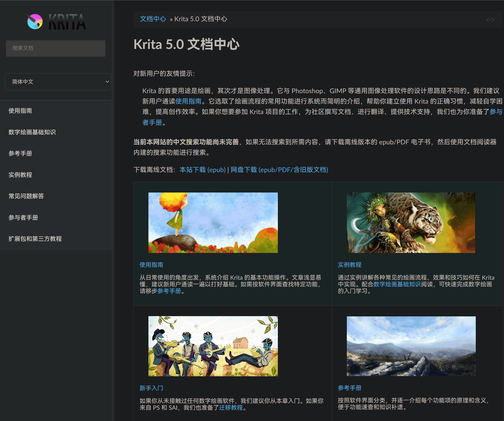This screenshot has height=421, width=504.
Task: Select 扩展包和第三方教程 in the sidebar
Action: point(35,239)
